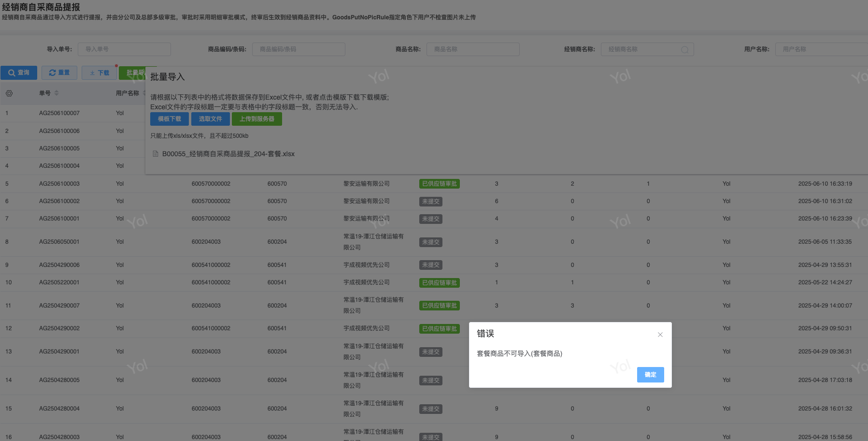Click the 批量导入 green toolbar button
This screenshot has height=441, width=868.
coord(132,73)
